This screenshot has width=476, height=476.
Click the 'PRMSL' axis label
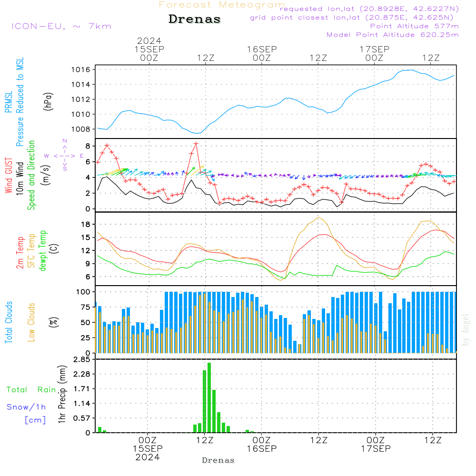9,102
